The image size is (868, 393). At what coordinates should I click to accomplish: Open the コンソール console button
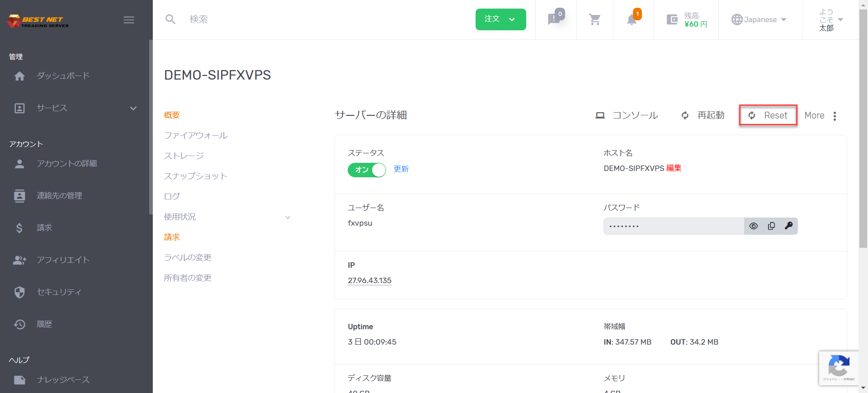point(627,115)
